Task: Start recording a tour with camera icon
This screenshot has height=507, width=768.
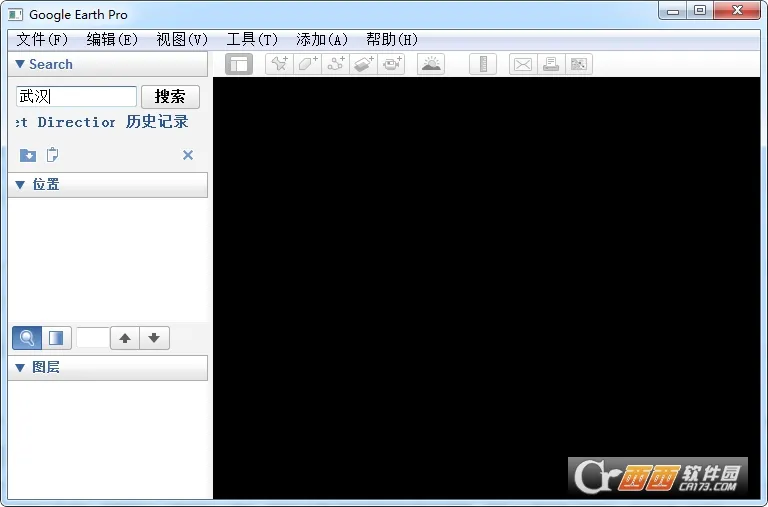Action: [391, 64]
